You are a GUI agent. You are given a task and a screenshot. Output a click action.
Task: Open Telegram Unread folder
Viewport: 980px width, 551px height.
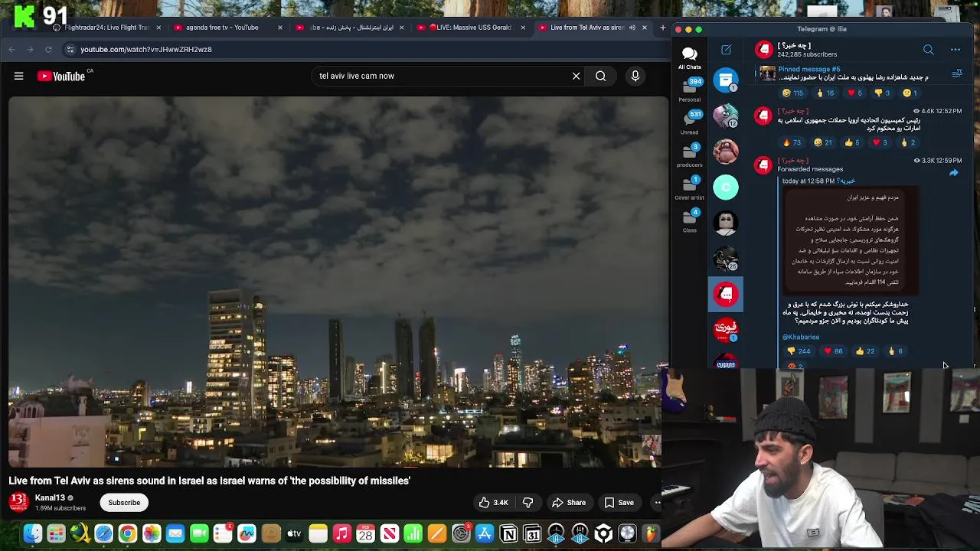[x=689, y=122]
